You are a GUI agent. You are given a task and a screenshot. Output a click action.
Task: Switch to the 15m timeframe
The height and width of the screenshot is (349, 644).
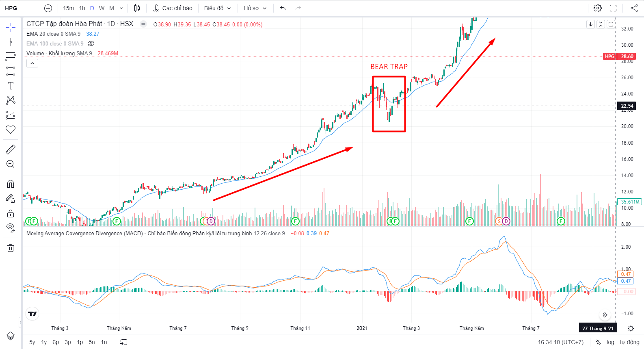68,8
